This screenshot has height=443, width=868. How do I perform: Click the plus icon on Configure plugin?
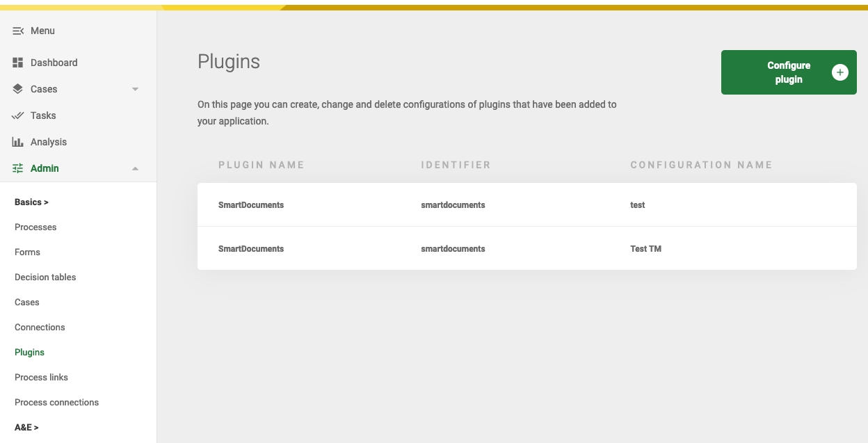[x=839, y=72]
